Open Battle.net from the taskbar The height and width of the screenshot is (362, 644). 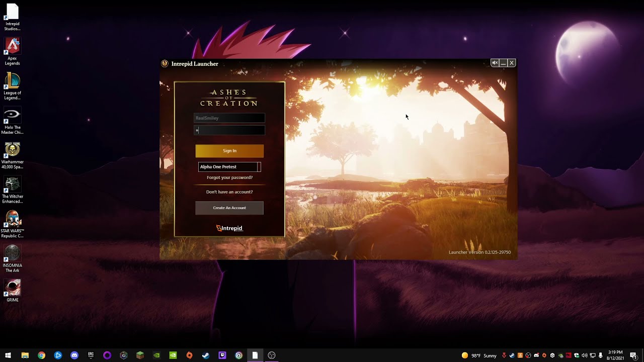pyautogui.click(x=58, y=355)
